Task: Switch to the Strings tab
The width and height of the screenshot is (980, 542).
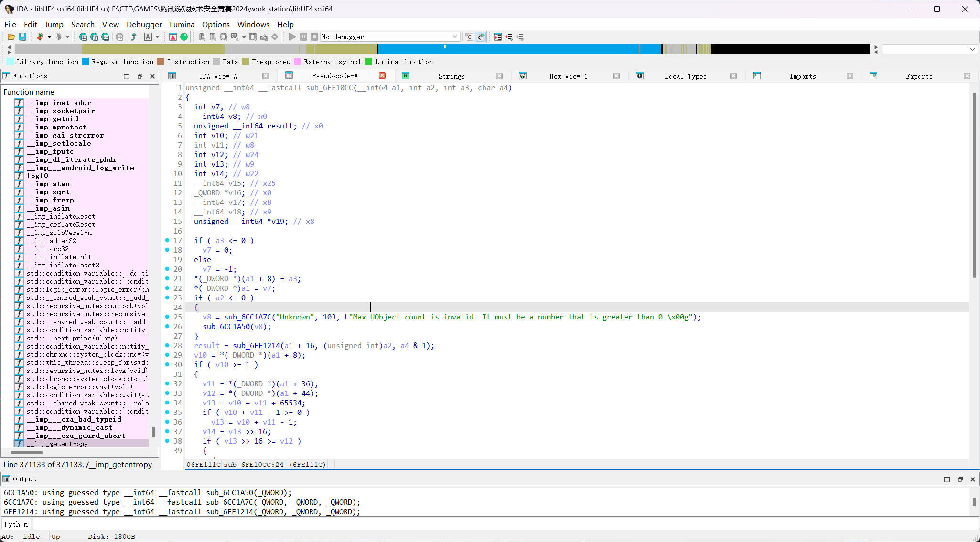Action: pyautogui.click(x=452, y=76)
